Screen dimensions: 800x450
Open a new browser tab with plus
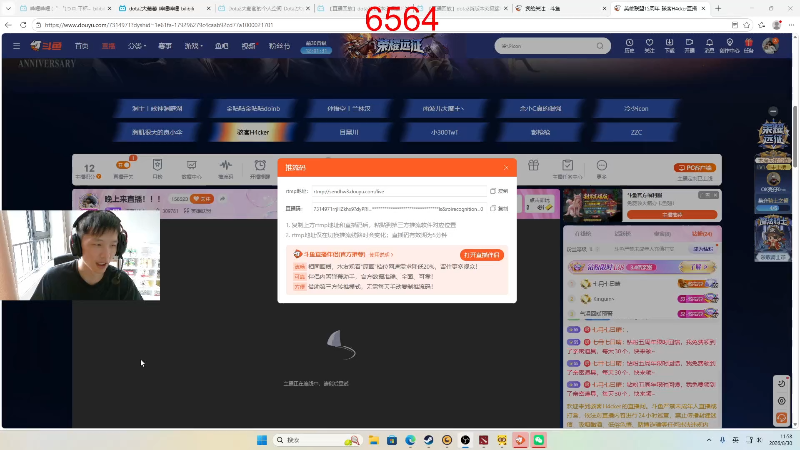tap(718, 8)
